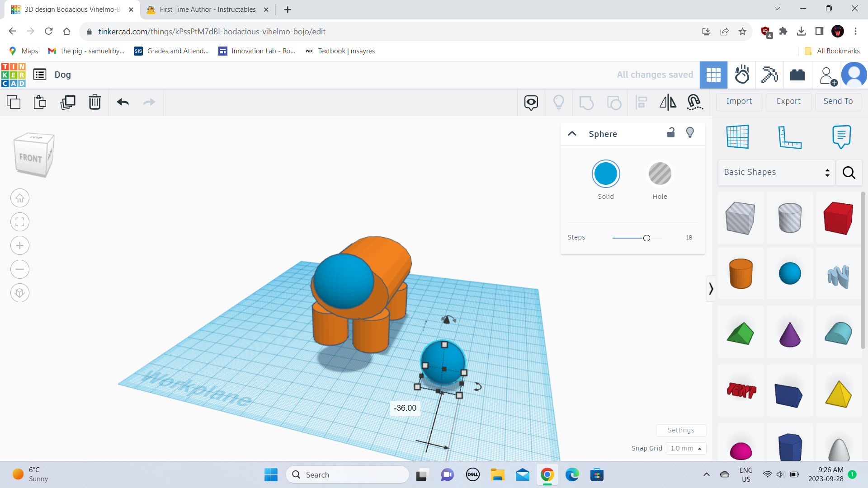
Task: Select the blue Sphere shape
Action: tap(790, 273)
